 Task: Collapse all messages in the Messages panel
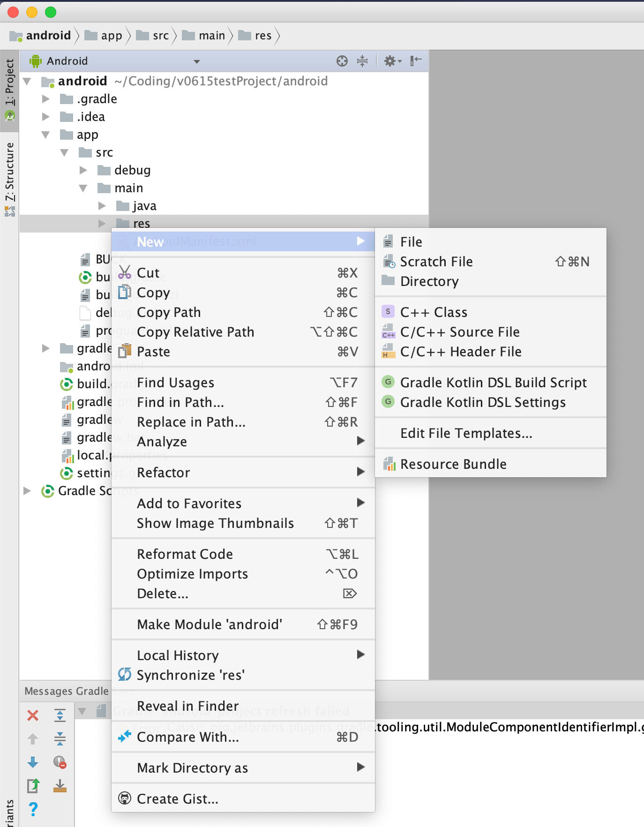60,739
